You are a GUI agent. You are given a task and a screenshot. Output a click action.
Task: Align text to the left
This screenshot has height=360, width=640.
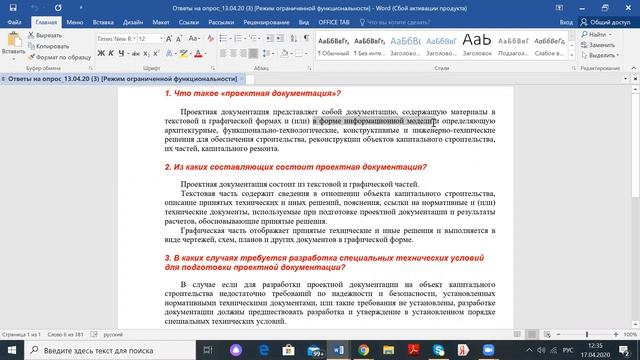click(x=223, y=53)
